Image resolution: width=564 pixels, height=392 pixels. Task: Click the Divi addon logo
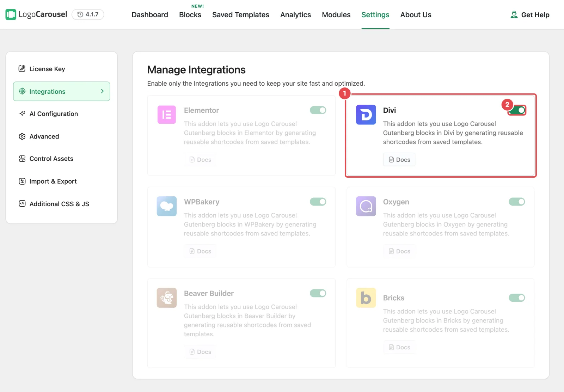366,115
